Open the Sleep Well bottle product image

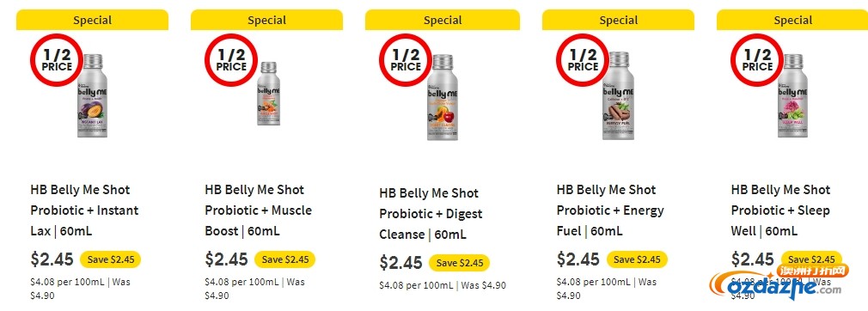pyautogui.click(x=792, y=95)
